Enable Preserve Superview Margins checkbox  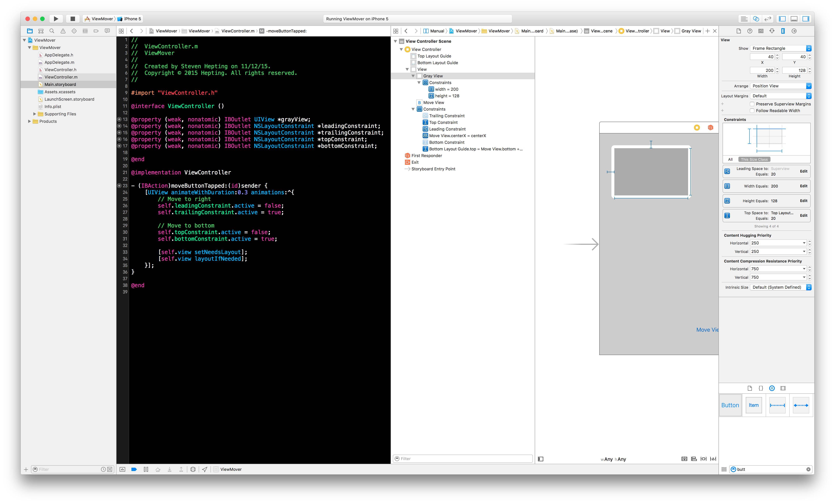click(752, 104)
